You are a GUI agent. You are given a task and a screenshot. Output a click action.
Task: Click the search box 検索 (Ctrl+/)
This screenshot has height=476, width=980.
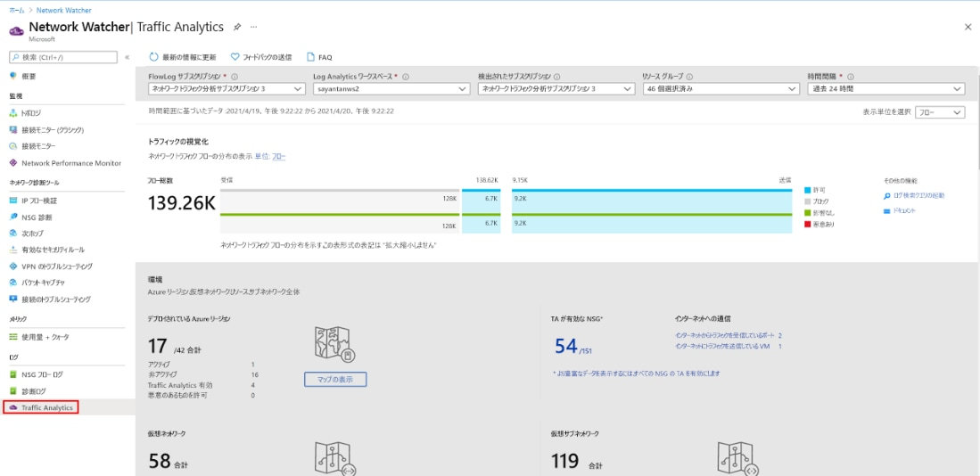point(63,57)
